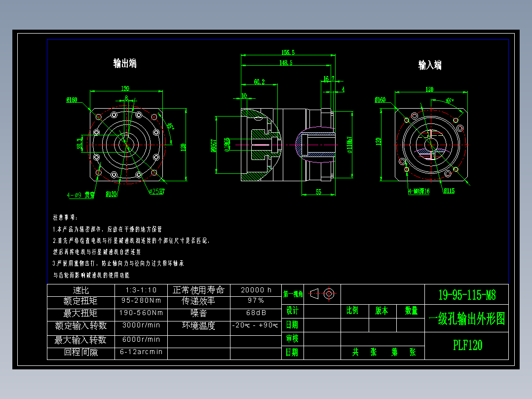Click the 19-95-115-M8 part number
Screen dimensions: 532x399
click(467, 293)
